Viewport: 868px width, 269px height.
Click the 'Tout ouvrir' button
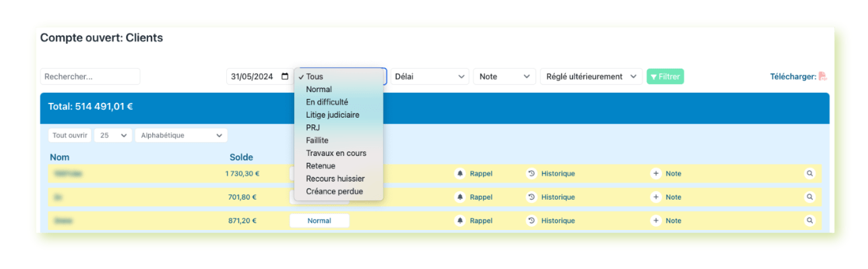(x=69, y=135)
